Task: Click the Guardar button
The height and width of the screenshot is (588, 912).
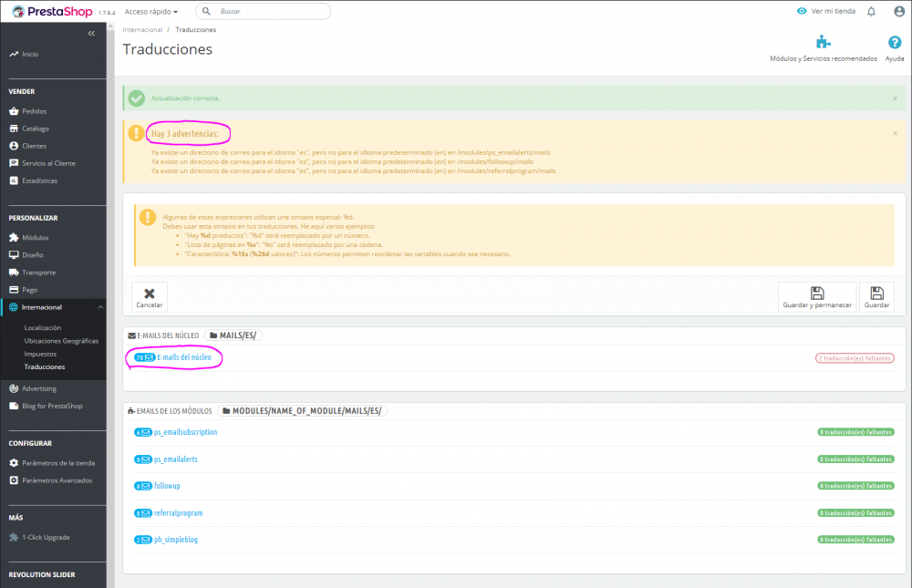Action: point(876,297)
